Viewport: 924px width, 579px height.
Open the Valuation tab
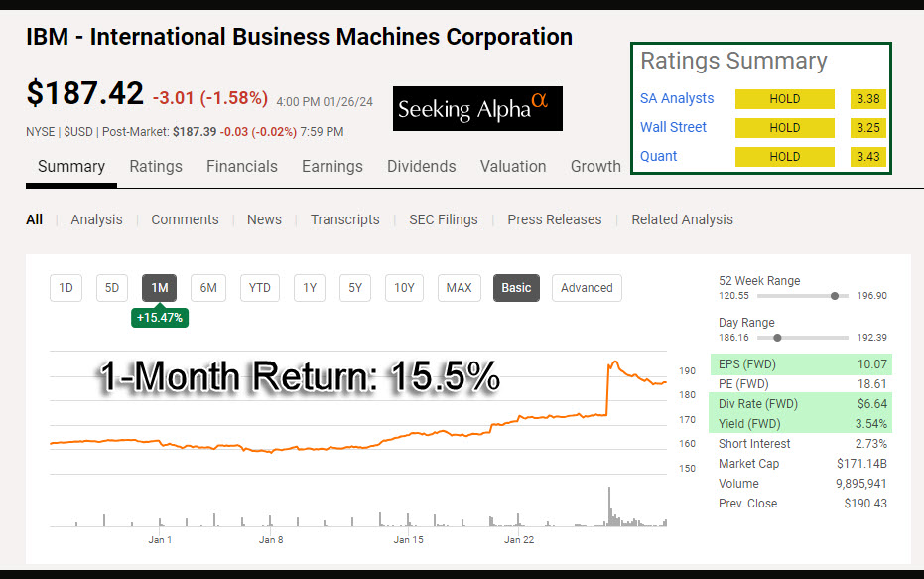click(513, 167)
